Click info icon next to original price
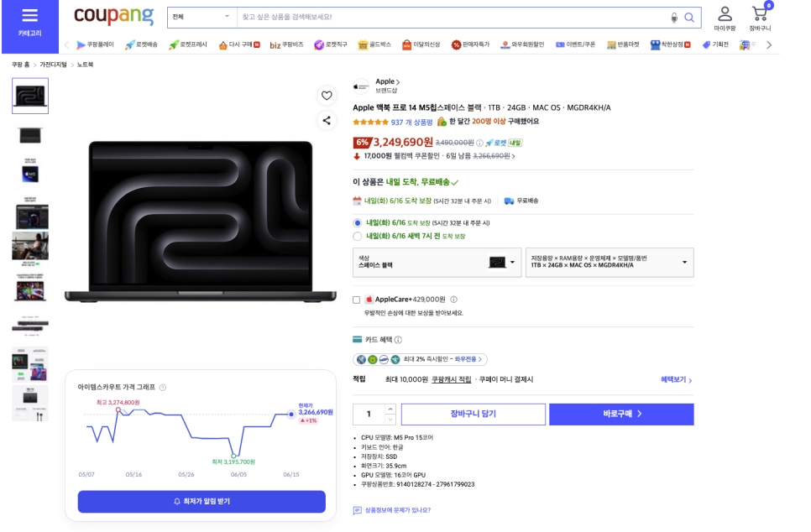Viewport: 811px width, 532px height. coord(479,143)
